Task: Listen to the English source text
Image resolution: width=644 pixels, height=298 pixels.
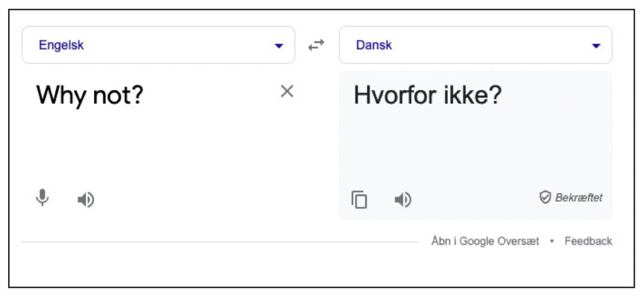Action: point(86,200)
